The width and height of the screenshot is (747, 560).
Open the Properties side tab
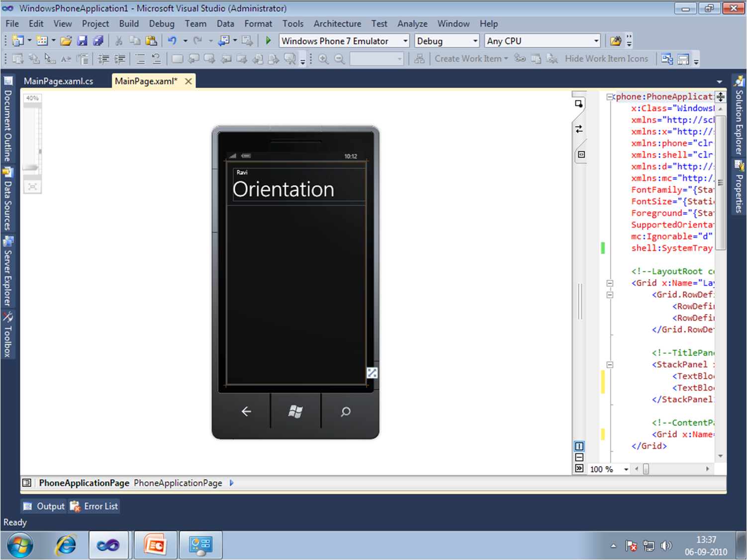click(739, 187)
